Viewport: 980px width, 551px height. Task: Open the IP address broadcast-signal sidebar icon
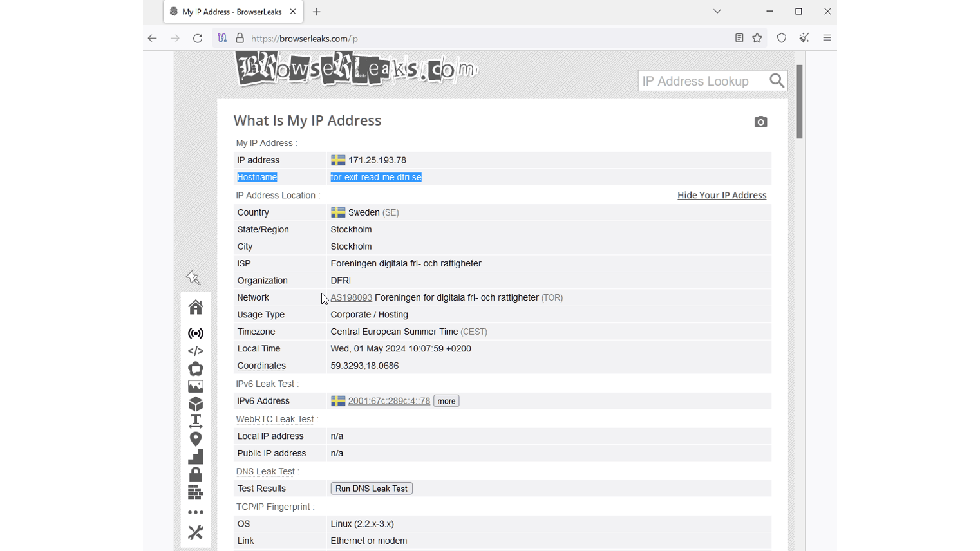pos(196,333)
